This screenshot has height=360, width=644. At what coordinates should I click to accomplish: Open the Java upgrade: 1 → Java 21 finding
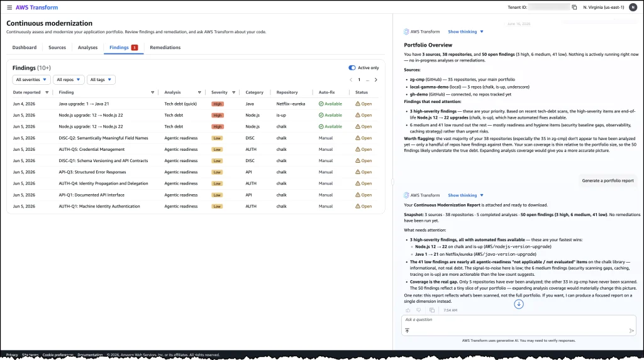pos(84,104)
